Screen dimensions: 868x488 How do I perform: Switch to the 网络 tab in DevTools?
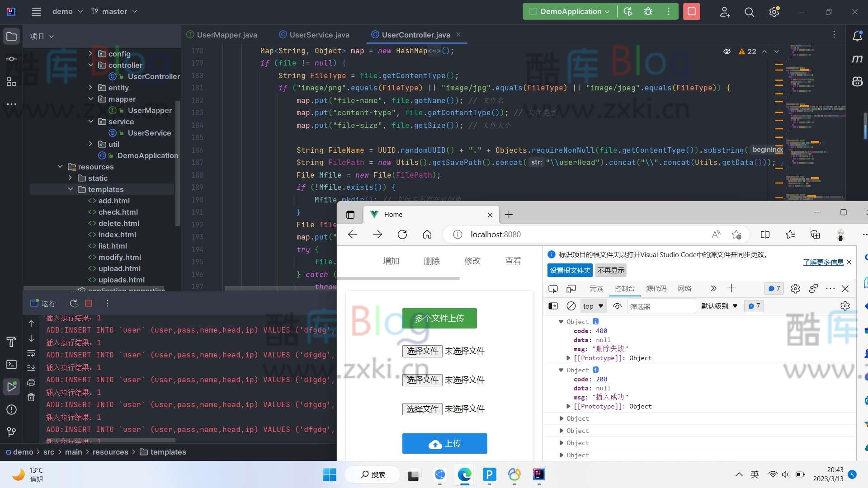[685, 288]
